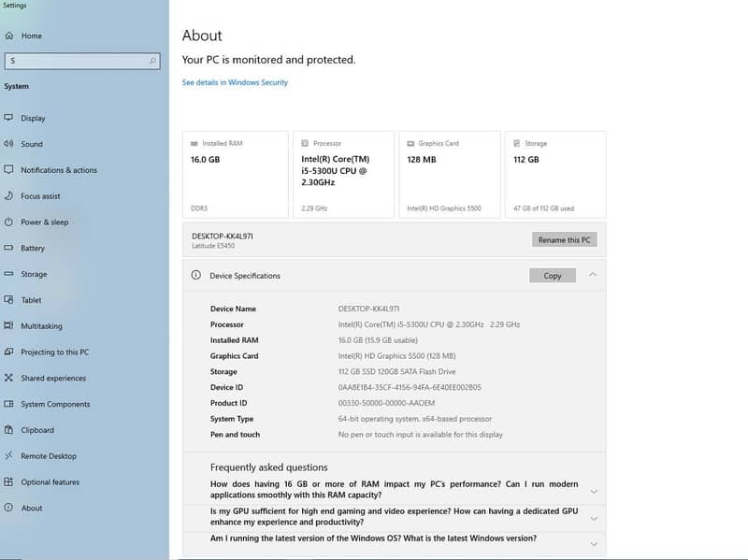The image size is (748, 560).
Task: Open Optional features icon
Action: 8,481
